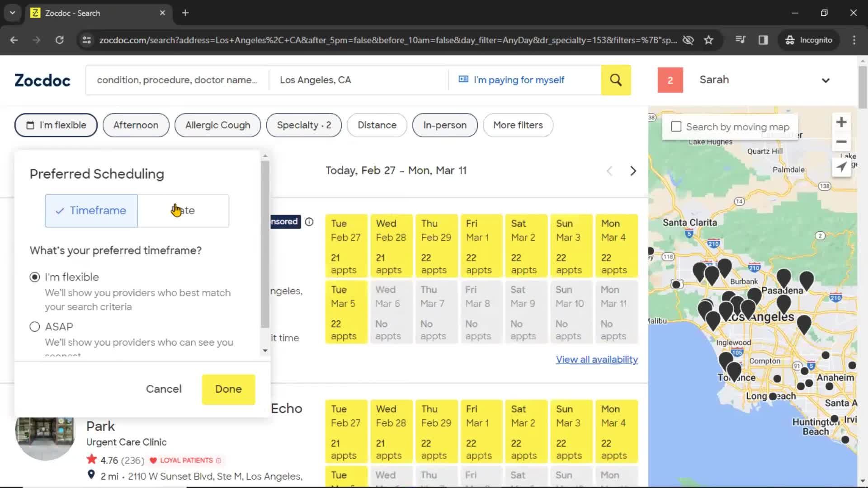
Task: Select the Timeframe tab
Action: (x=91, y=211)
